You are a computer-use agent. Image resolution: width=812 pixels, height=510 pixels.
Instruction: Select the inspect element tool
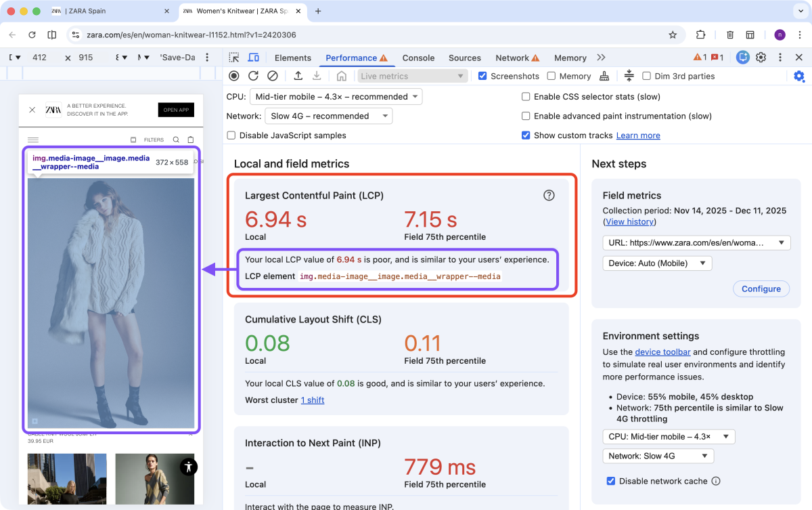coord(233,58)
